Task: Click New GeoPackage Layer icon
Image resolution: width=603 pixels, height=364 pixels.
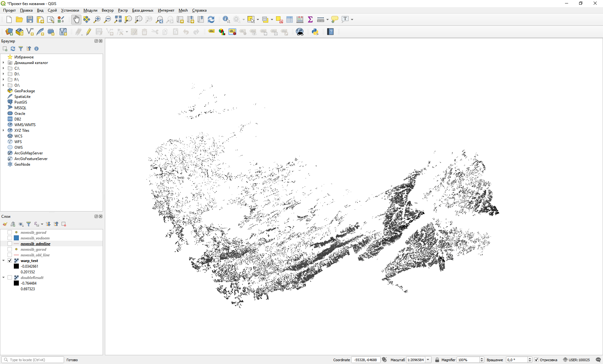Action: 19,32
